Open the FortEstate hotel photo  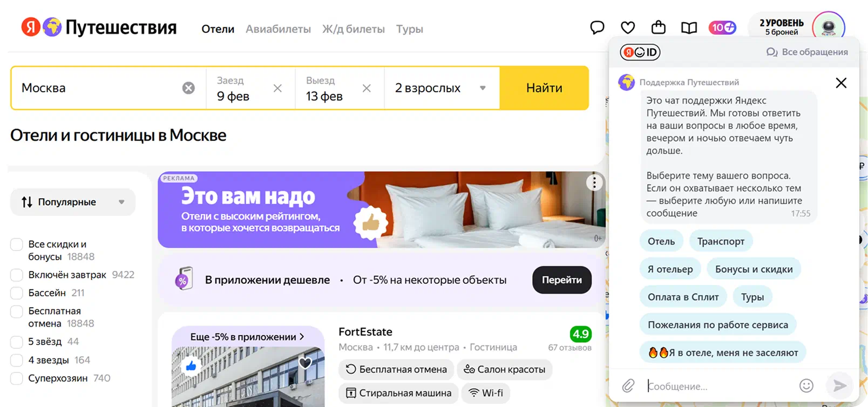click(x=248, y=377)
